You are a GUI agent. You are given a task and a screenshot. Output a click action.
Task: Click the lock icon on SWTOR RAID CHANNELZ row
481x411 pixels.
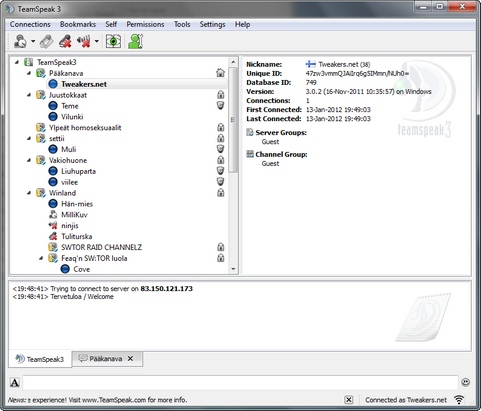220,247
